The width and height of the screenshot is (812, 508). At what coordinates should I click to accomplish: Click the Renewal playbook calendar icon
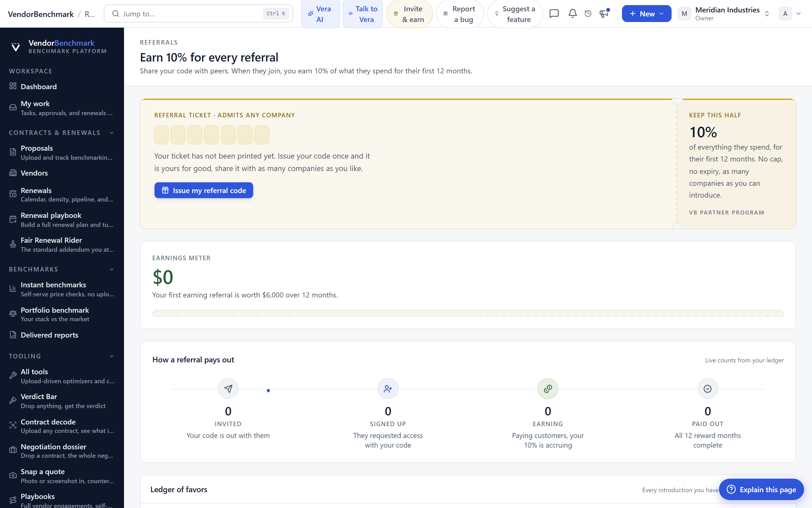pyautogui.click(x=13, y=219)
